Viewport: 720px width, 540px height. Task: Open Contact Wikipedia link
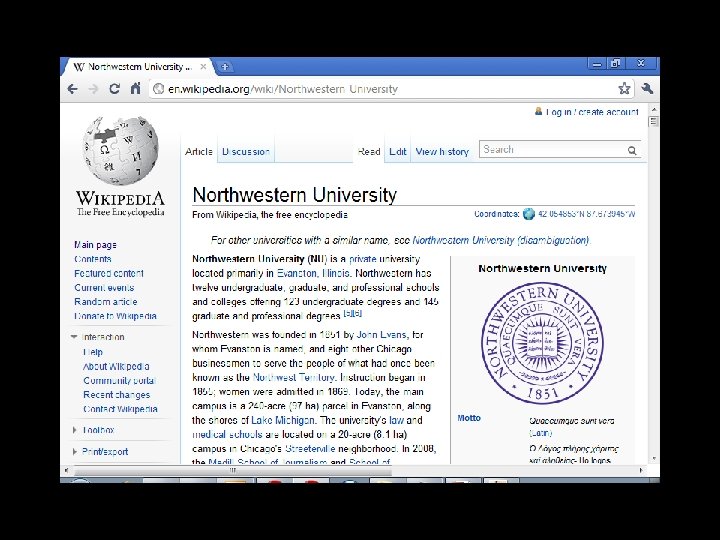point(120,409)
